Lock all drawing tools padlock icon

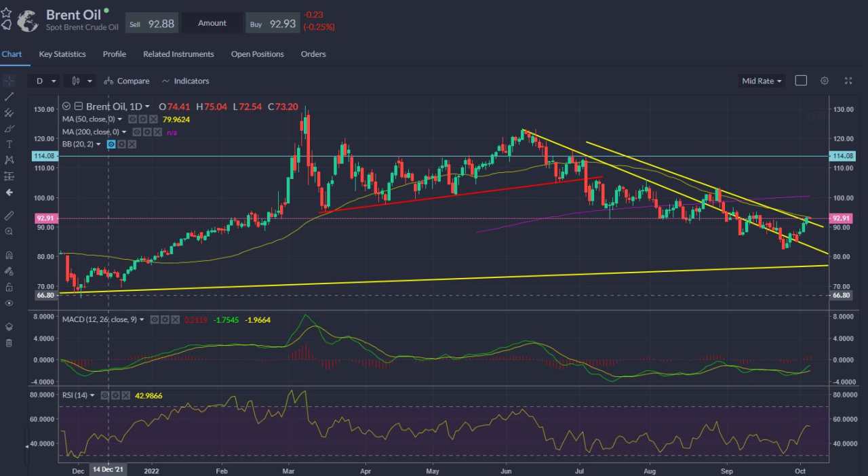[x=9, y=287]
